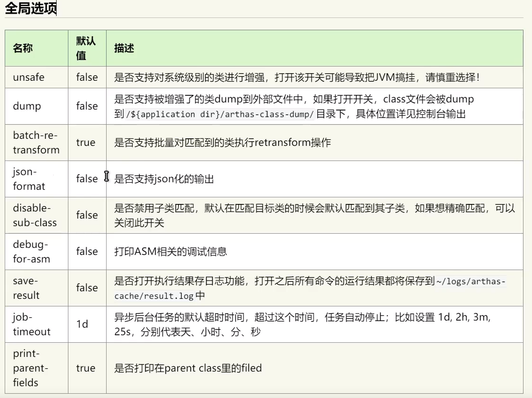Select the true default value for batch-re-transform

point(85,143)
